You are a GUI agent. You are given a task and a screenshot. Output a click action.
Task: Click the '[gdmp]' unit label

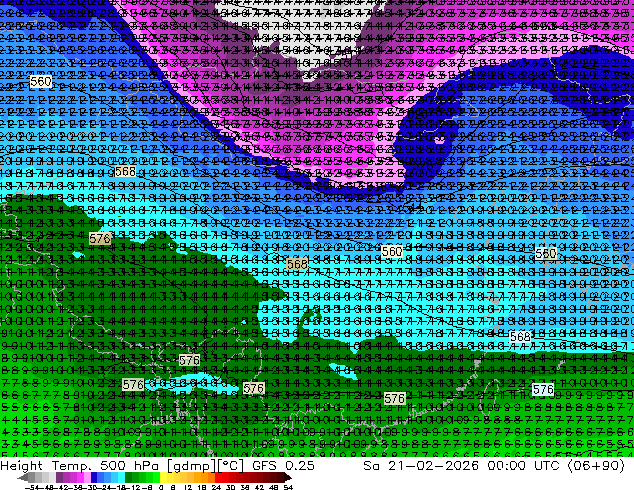[190, 466]
